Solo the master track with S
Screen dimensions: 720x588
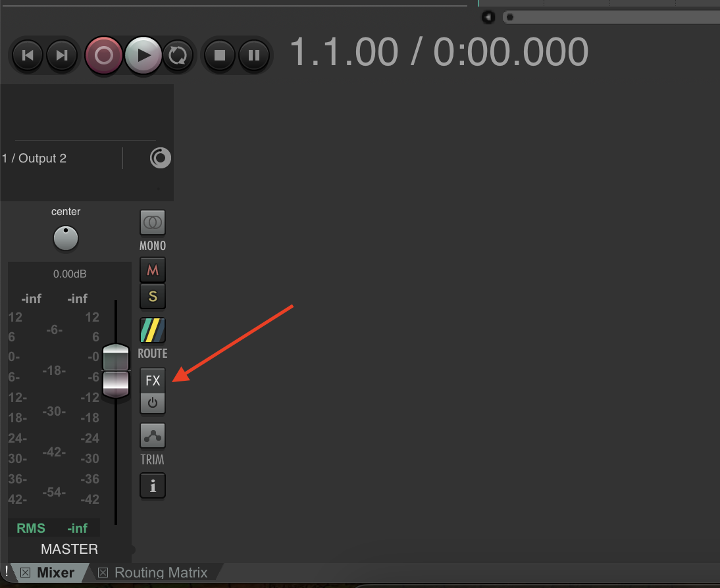point(153,296)
